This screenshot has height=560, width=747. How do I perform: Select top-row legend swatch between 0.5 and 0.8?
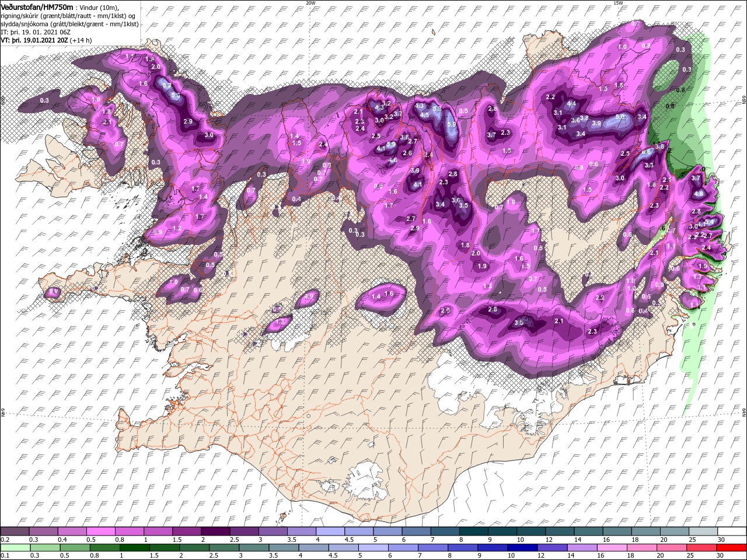[x=100, y=531]
